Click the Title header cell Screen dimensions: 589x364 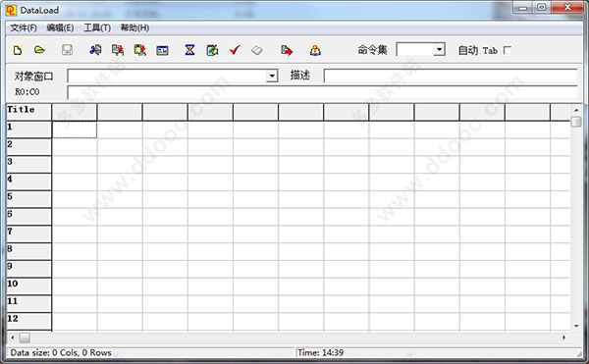(28, 112)
